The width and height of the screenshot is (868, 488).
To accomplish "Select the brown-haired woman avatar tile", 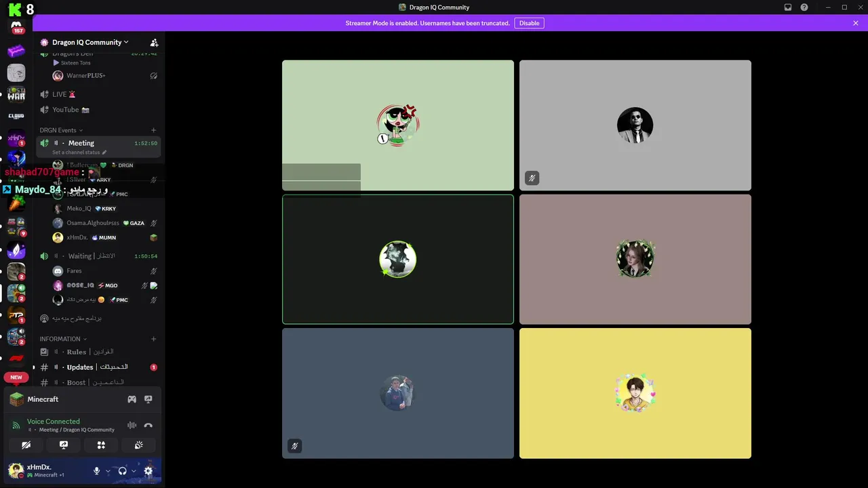I will point(635,259).
